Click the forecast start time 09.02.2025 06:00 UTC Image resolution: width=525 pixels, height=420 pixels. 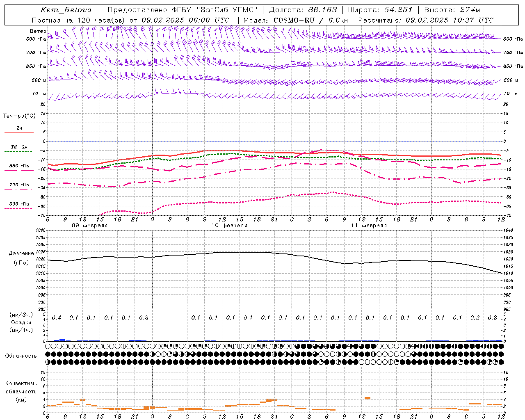coord(185,20)
